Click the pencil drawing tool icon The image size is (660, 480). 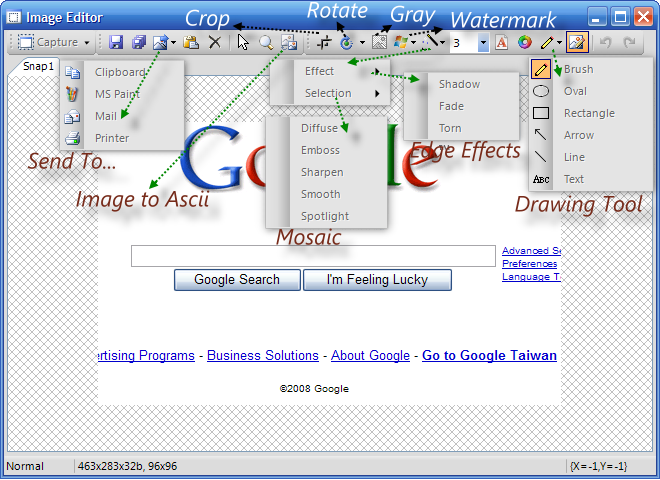pos(547,43)
